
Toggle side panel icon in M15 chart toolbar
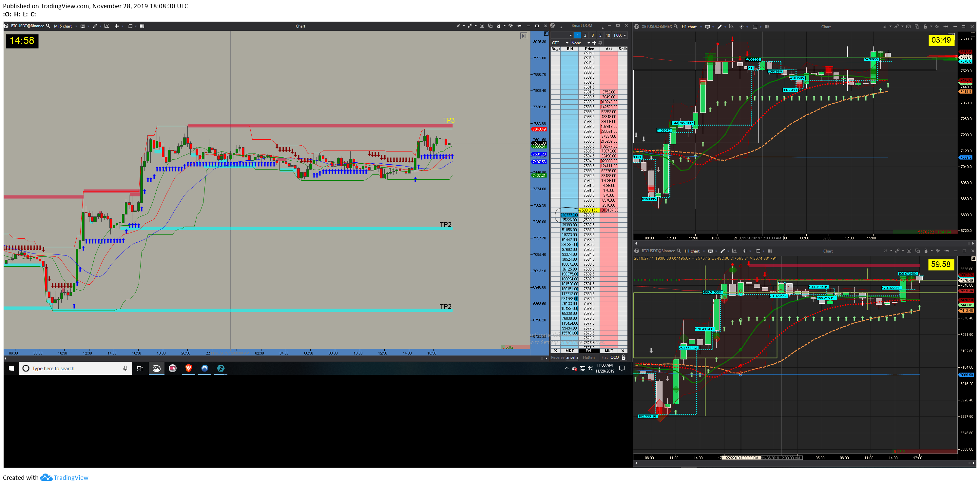[142, 26]
